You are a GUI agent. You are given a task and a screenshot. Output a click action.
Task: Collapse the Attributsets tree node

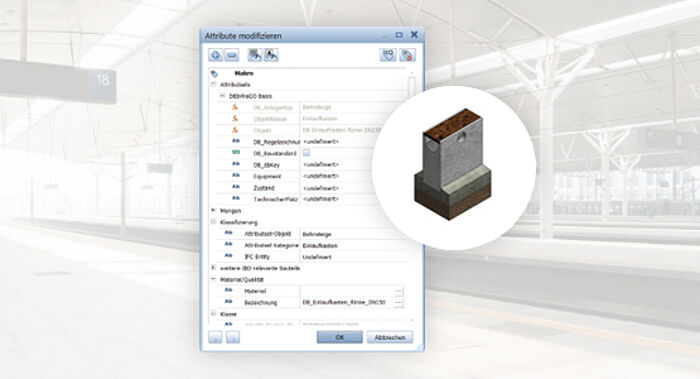(213, 84)
